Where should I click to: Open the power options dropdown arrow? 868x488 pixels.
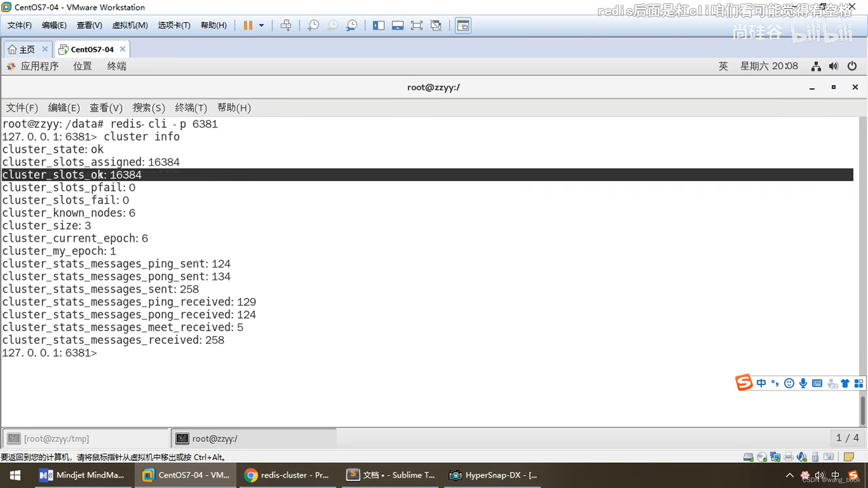[x=261, y=25]
